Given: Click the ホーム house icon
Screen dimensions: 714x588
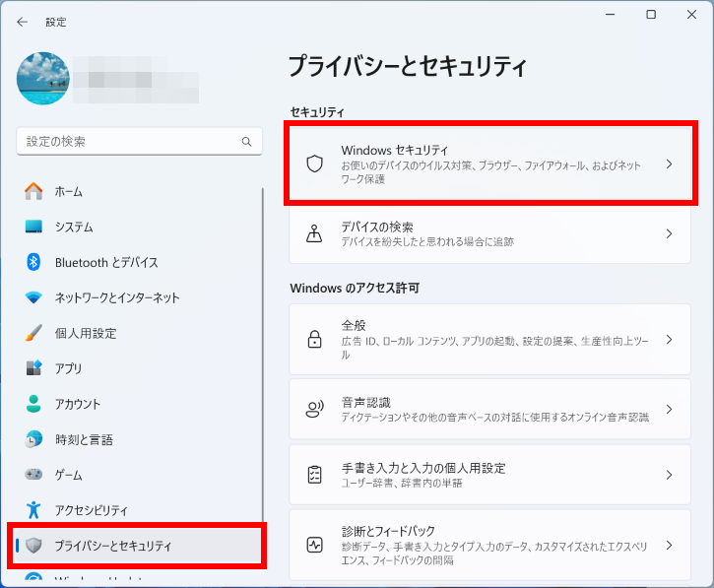Looking at the screenshot, I should click(33, 191).
